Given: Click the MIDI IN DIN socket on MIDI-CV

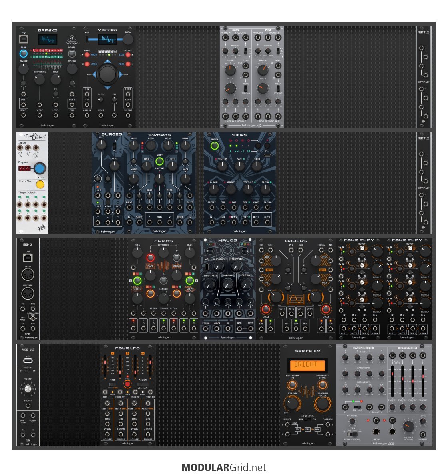Looking at the screenshot, I should coord(28,274).
